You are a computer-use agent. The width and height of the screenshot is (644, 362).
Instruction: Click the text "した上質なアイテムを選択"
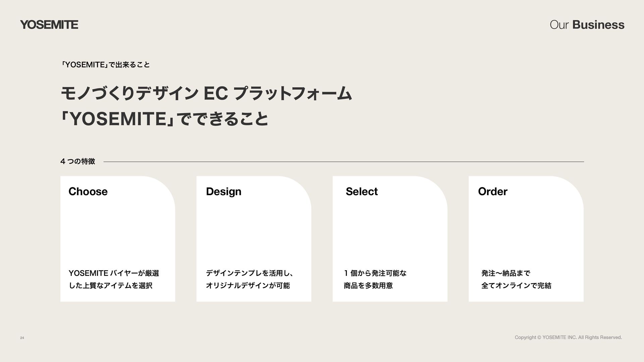tap(110, 286)
